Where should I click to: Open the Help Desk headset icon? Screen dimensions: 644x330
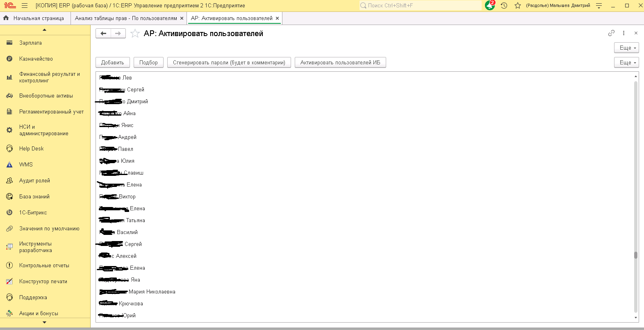click(x=9, y=148)
